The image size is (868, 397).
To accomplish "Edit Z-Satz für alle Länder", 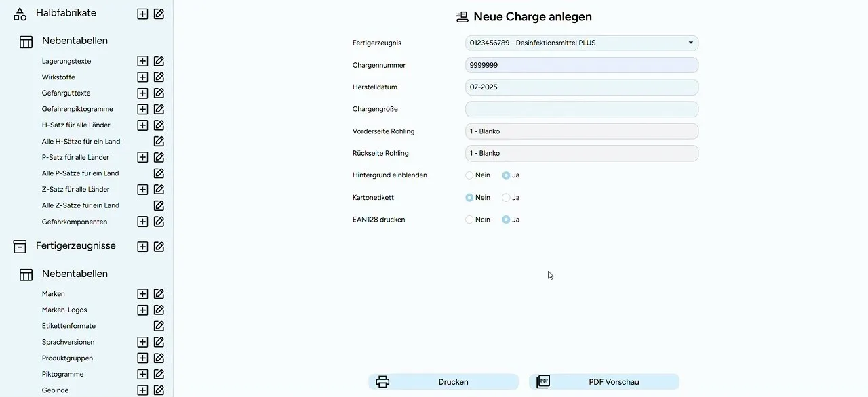I will pos(159,190).
